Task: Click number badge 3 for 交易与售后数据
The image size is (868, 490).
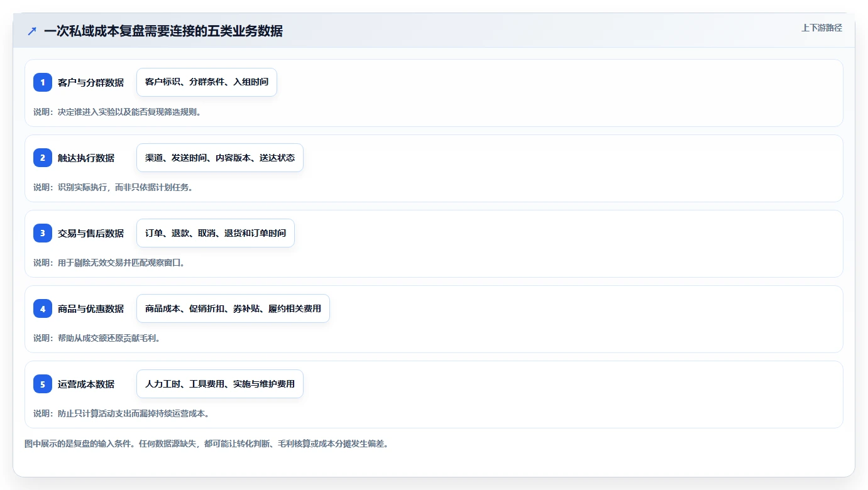Action: click(43, 233)
